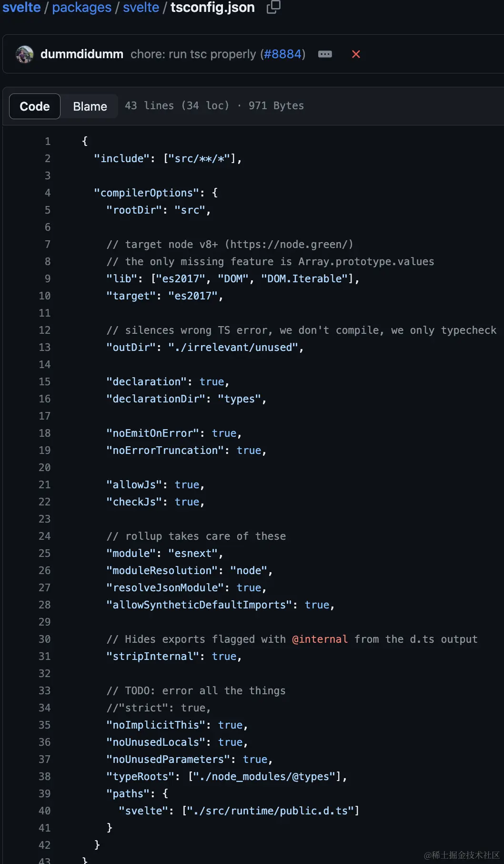Viewport: 504px width, 864px height.
Task: Open dummdidumm's profile avatar
Action: coord(24,54)
